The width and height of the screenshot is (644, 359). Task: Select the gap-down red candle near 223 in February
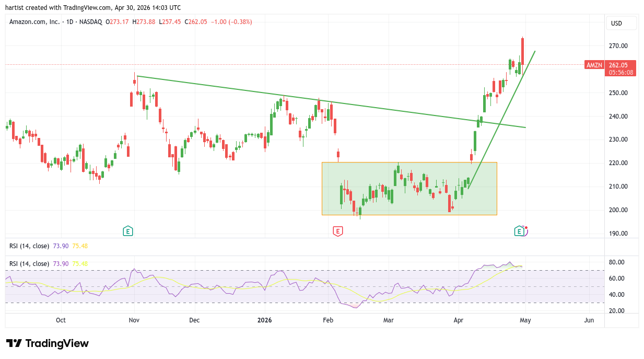pyautogui.click(x=338, y=154)
